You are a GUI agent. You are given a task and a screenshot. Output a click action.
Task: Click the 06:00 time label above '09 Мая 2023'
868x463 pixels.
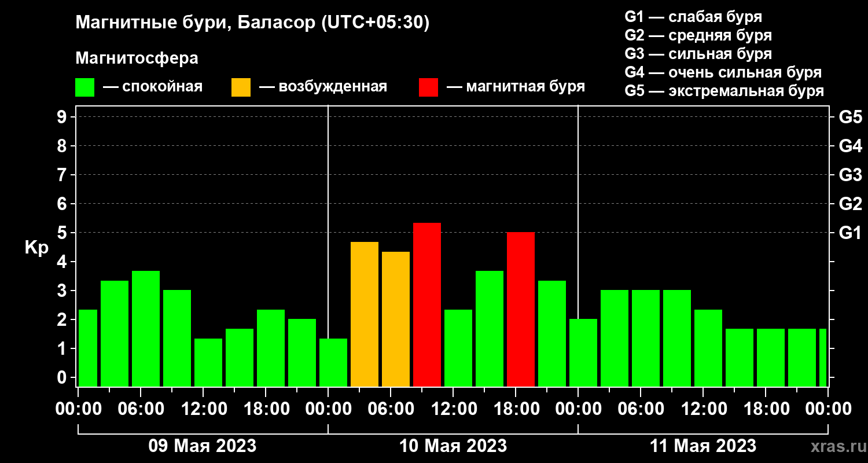point(141,409)
